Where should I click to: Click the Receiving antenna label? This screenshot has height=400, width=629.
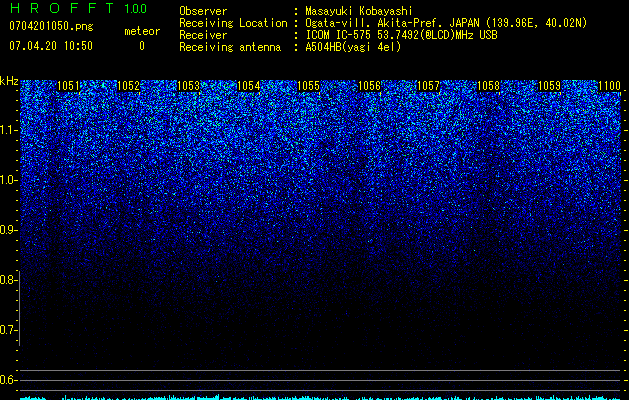pyautogui.click(x=230, y=47)
